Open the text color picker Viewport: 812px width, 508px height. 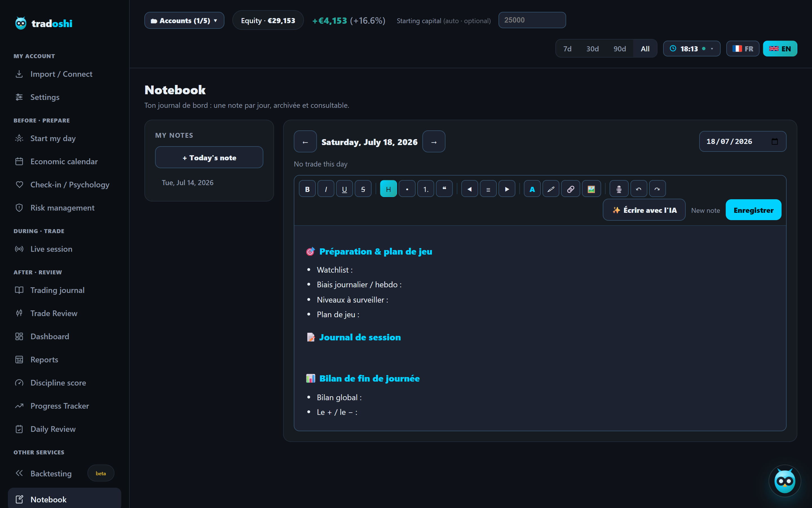[532, 189]
